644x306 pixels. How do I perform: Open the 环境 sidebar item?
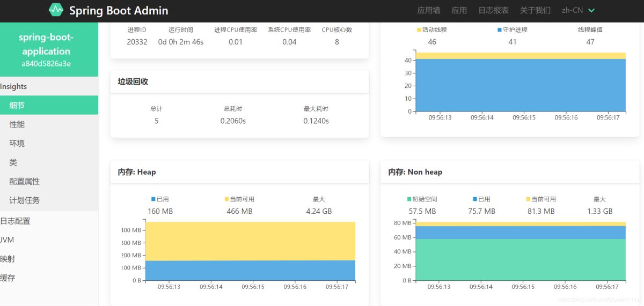(x=17, y=144)
